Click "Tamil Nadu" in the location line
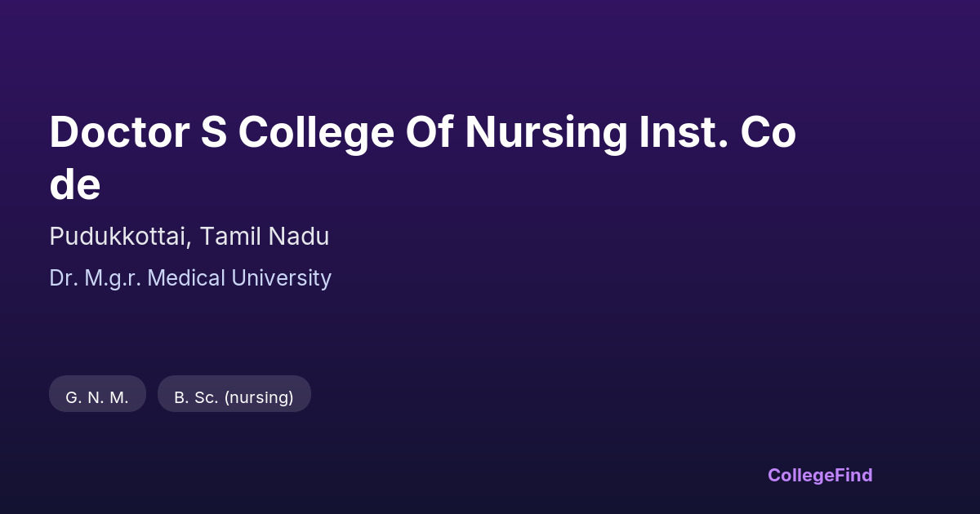980x514 pixels. 265,237
